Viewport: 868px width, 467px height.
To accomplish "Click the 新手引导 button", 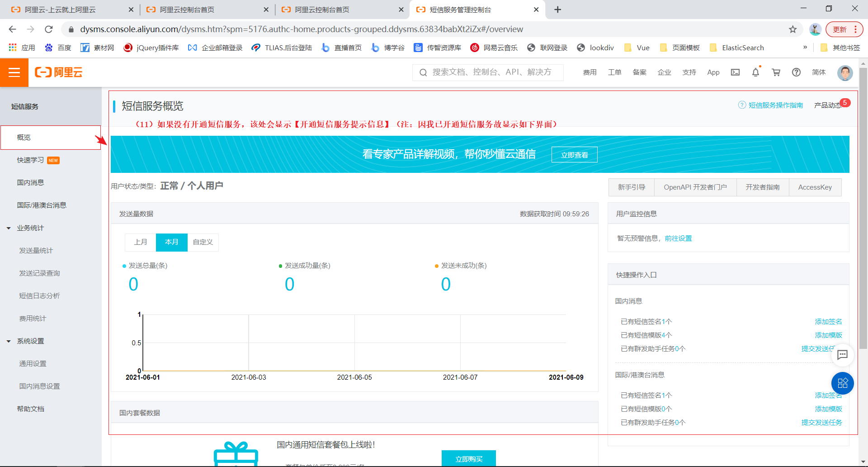I will [x=631, y=187].
